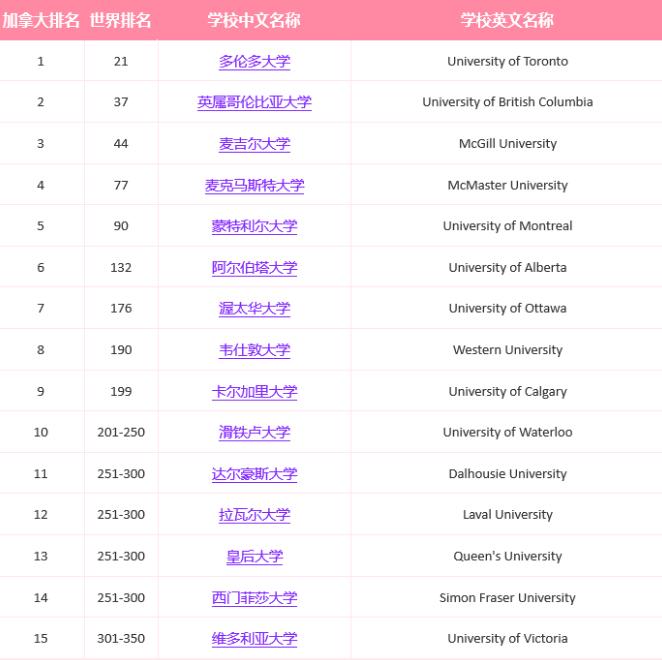Click world rank cell 201-250

[121, 432]
